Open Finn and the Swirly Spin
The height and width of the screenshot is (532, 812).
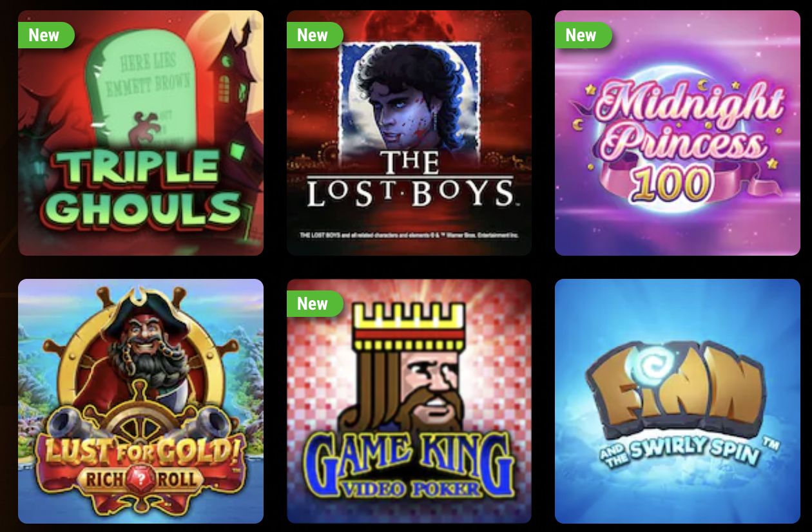pos(677,401)
